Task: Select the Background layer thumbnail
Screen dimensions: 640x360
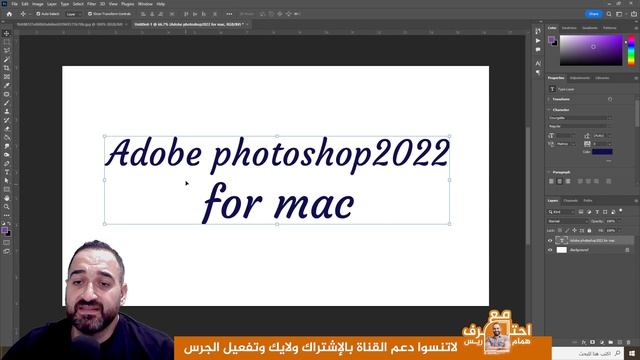Action: point(562,250)
